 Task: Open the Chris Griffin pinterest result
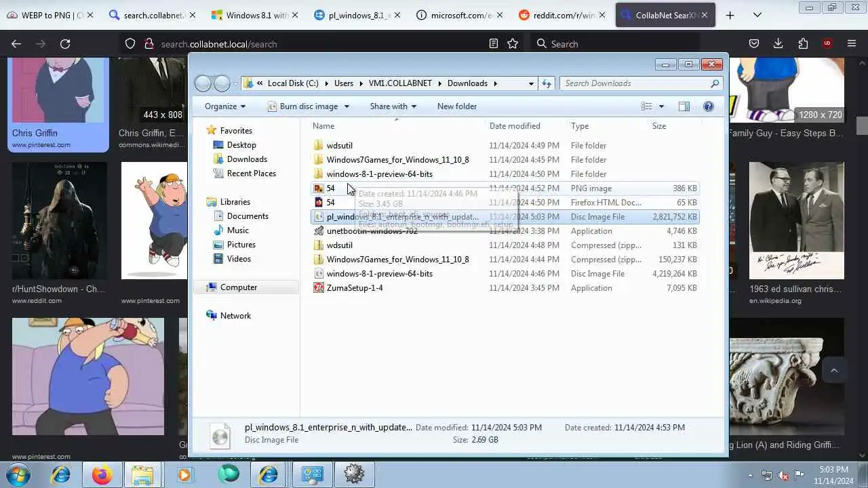58,104
